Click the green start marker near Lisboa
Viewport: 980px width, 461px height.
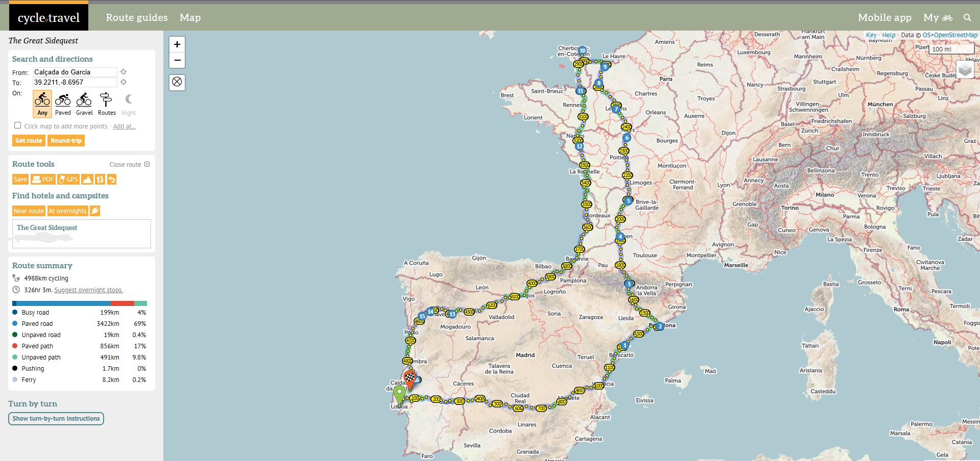point(400,396)
